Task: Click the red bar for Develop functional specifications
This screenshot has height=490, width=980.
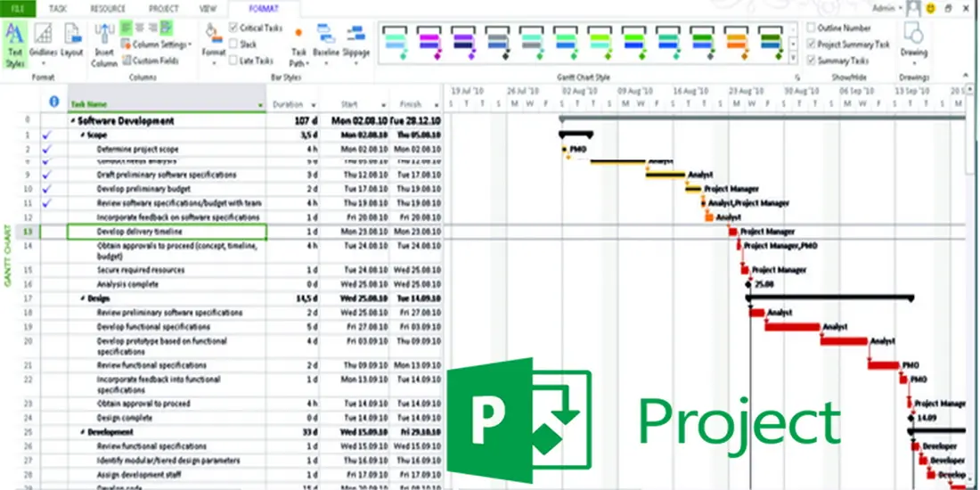Action: pos(792,327)
